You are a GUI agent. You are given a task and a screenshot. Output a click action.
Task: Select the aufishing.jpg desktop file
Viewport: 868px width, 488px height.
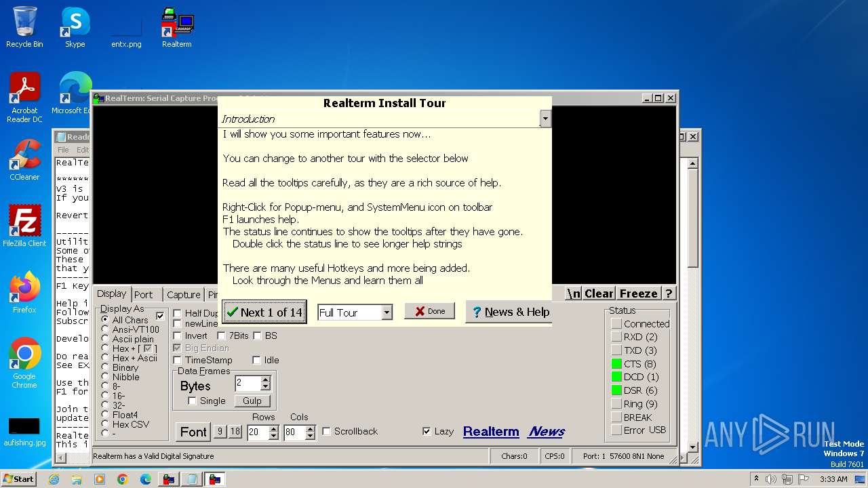[24, 432]
